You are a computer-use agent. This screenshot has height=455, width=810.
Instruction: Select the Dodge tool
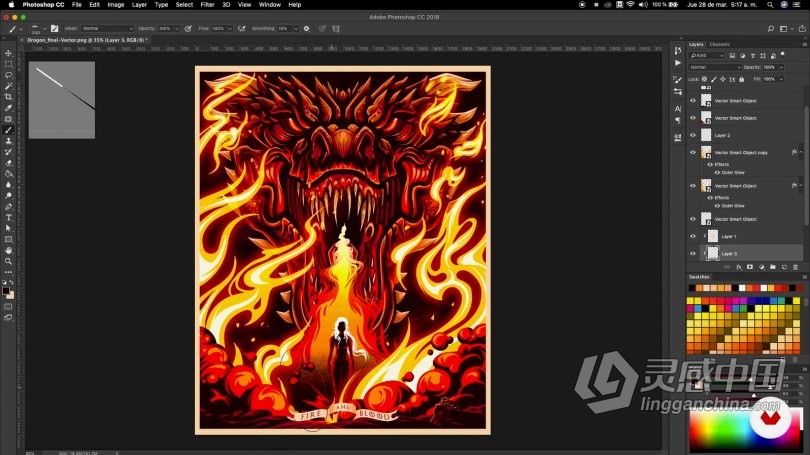tap(8, 196)
